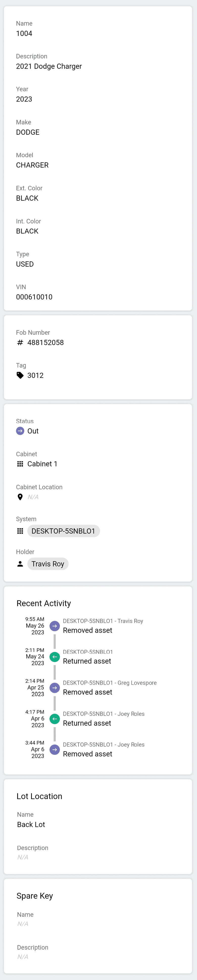Viewport: 197px width, 980px height.
Task: Click the cabinet grid icon beside Cabinet 1
Action: click(x=20, y=464)
